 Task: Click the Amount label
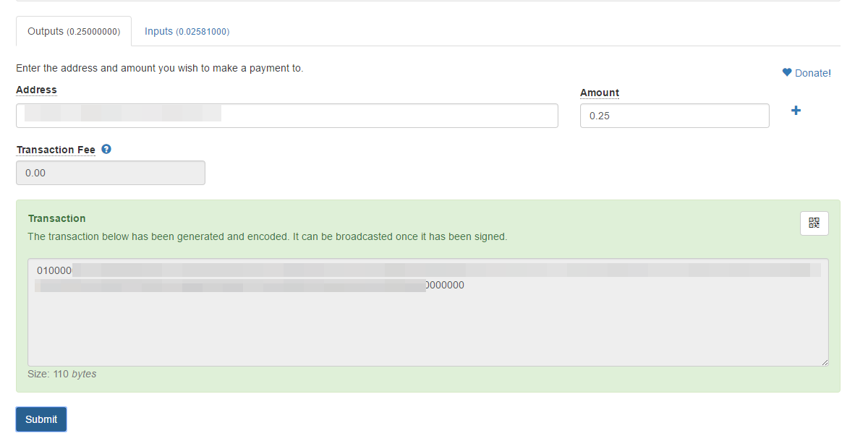600,93
